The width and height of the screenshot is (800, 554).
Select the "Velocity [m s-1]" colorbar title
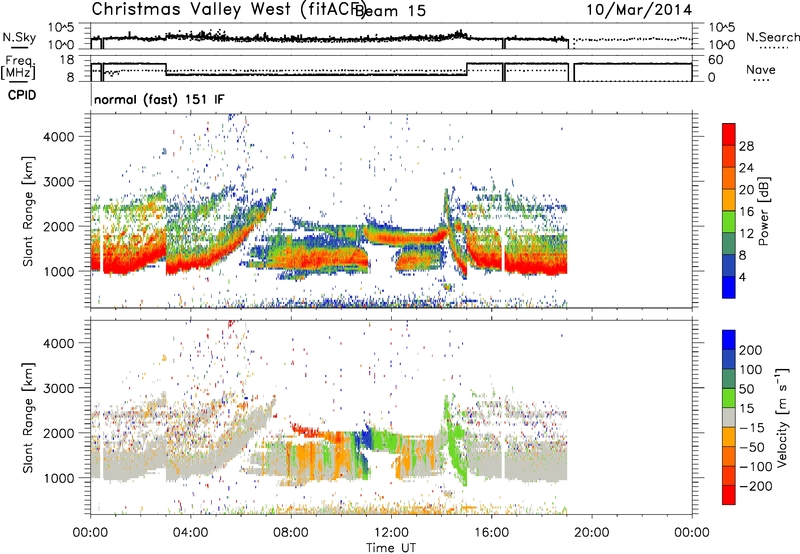coord(781,417)
